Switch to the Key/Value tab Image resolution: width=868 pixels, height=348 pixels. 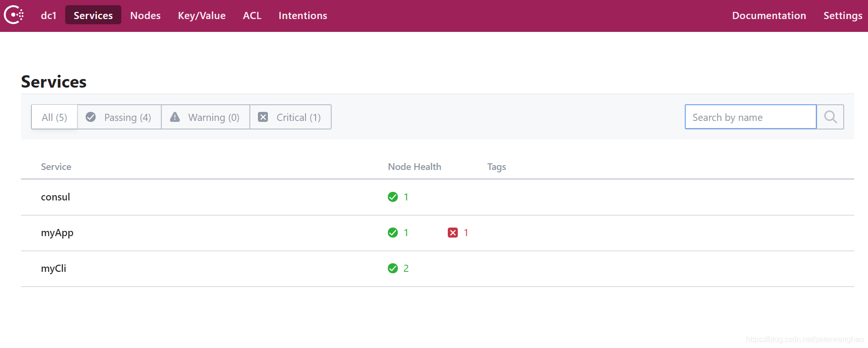click(202, 15)
